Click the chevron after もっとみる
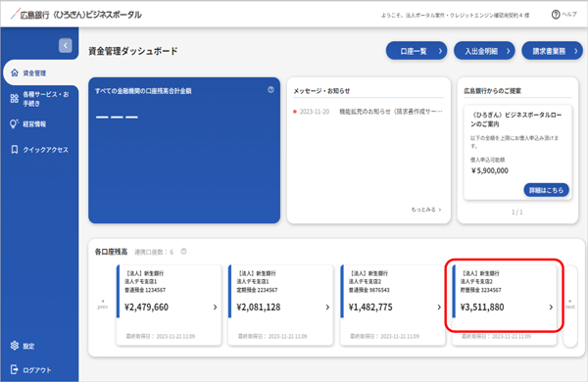Screen dimensions: 588x382 click(x=440, y=210)
